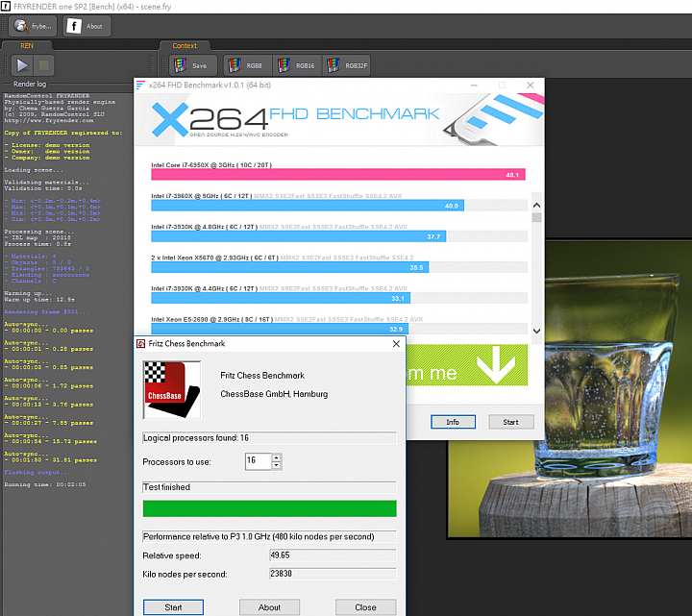Click the Logical processors found: 16 text
The image size is (692, 616).
click(196, 437)
